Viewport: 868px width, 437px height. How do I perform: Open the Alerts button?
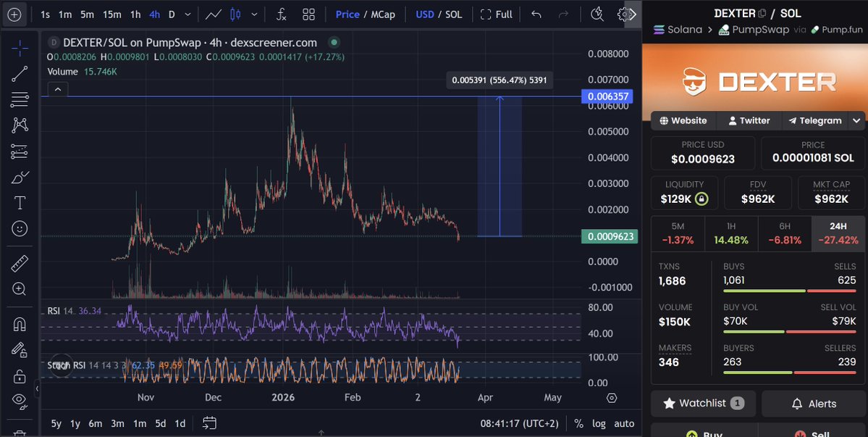point(813,403)
